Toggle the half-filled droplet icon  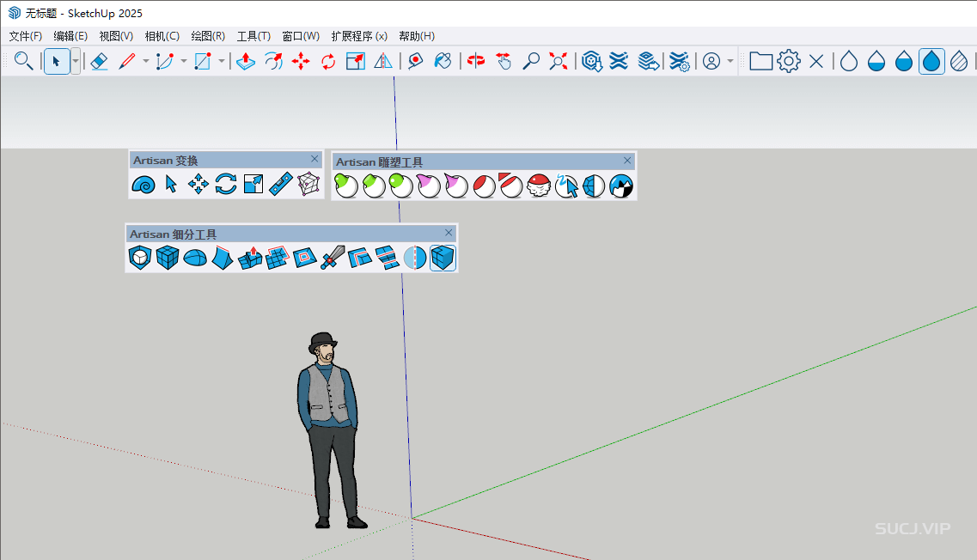(x=903, y=61)
